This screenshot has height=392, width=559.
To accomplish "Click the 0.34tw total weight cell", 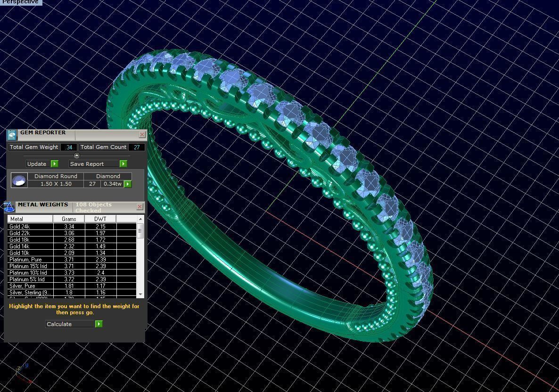I will pos(113,184).
